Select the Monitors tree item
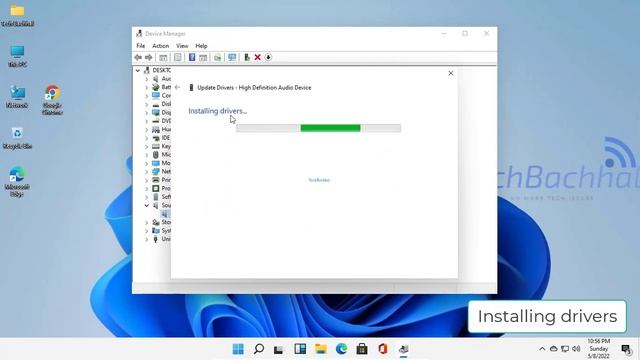 [161, 163]
